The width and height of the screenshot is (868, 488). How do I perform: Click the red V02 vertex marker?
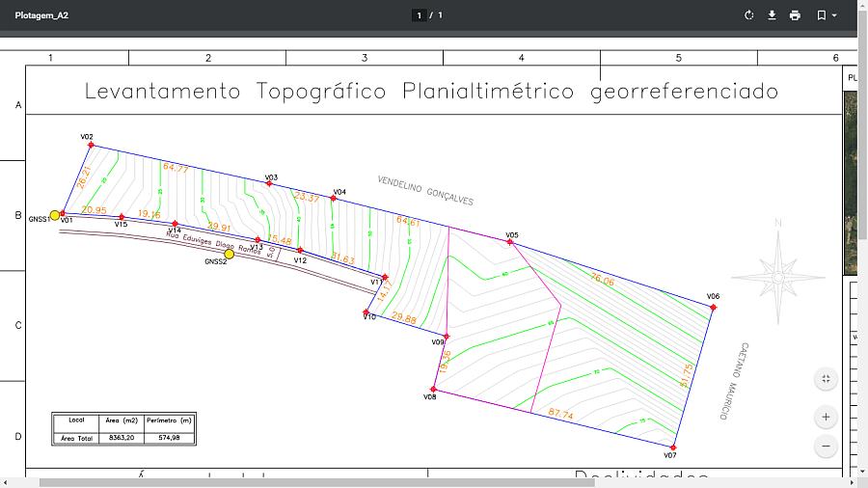pos(91,145)
